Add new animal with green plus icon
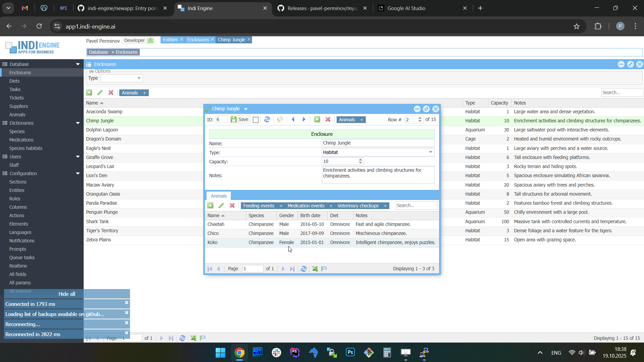This screenshot has width=644, height=362. pyautogui.click(x=211, y=206)
